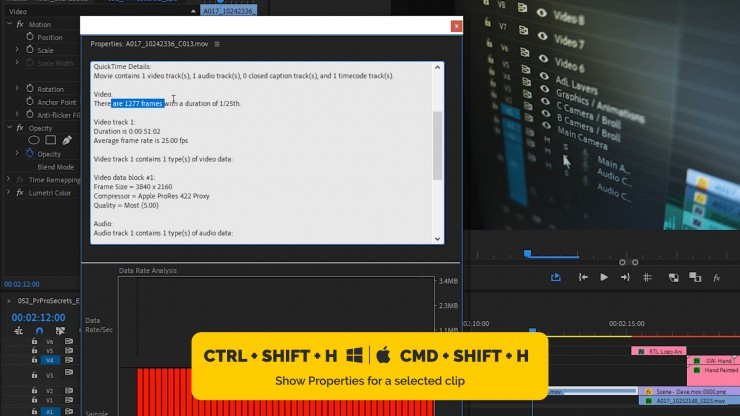
Task: Select the rectangle mask tool under Opacity
Action: (50, 140)
